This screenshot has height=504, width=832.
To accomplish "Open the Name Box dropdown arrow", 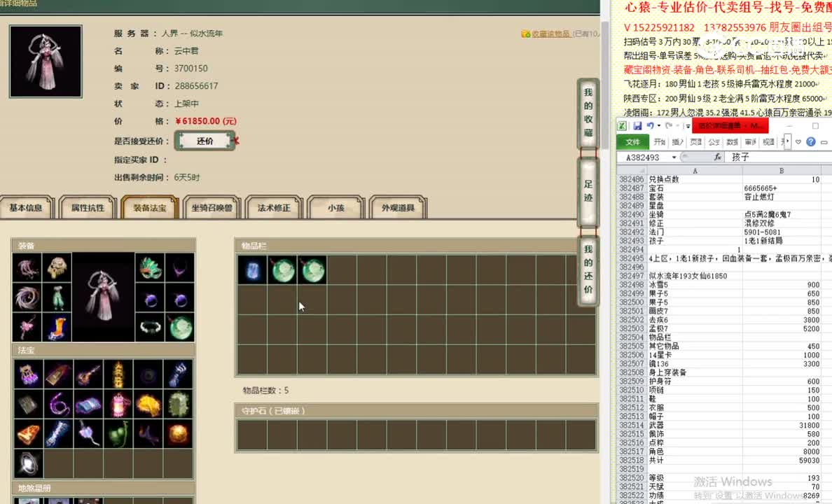I will tap(674, 157).
